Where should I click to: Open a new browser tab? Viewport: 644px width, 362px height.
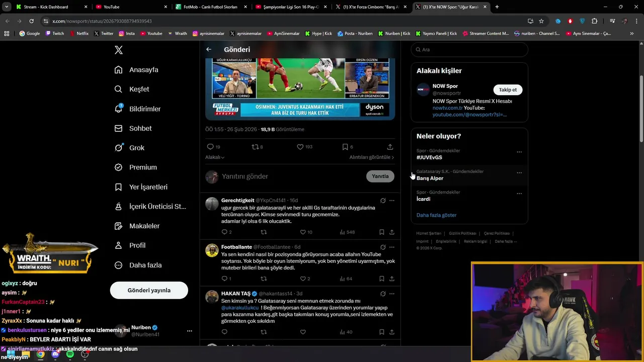pos(497,7)
